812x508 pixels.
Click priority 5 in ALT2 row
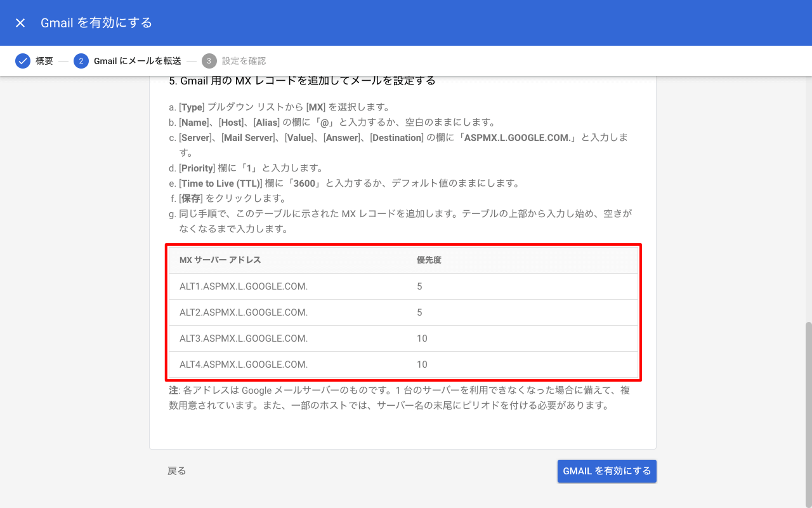(x=419, y=312)
